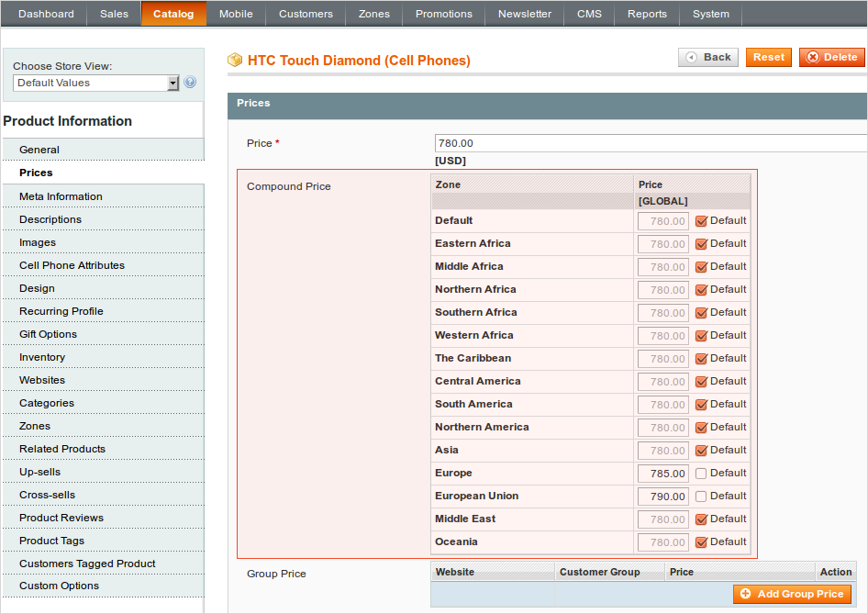Image resolution: width=868 pixels, height=614 pixels.
Task: Open the Cross-sells tab
Action: 104,495
